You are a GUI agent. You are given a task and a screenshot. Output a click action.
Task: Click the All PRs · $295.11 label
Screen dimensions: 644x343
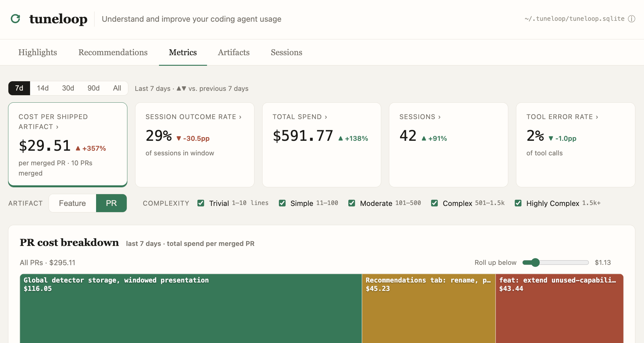pyautogui.click(x=47, y=263)
